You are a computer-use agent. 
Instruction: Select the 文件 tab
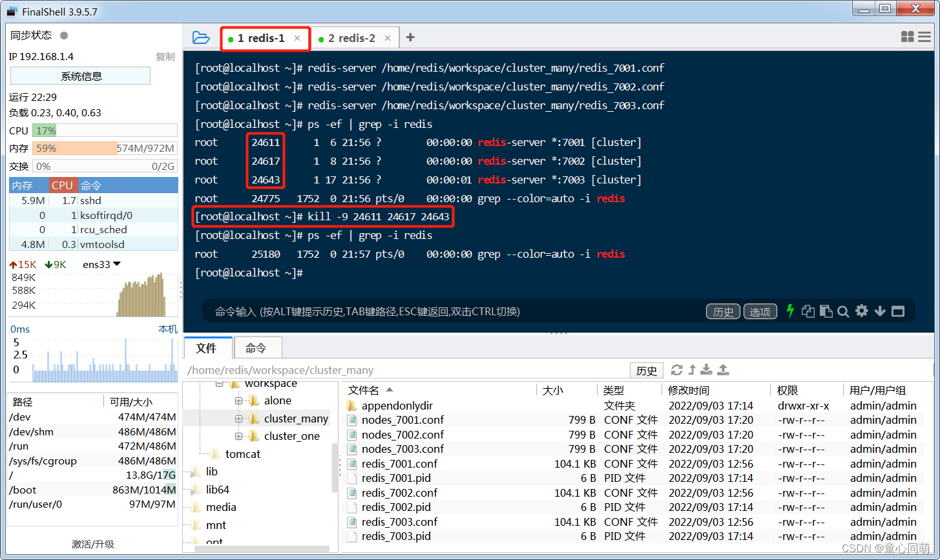(x=207, y=347)
